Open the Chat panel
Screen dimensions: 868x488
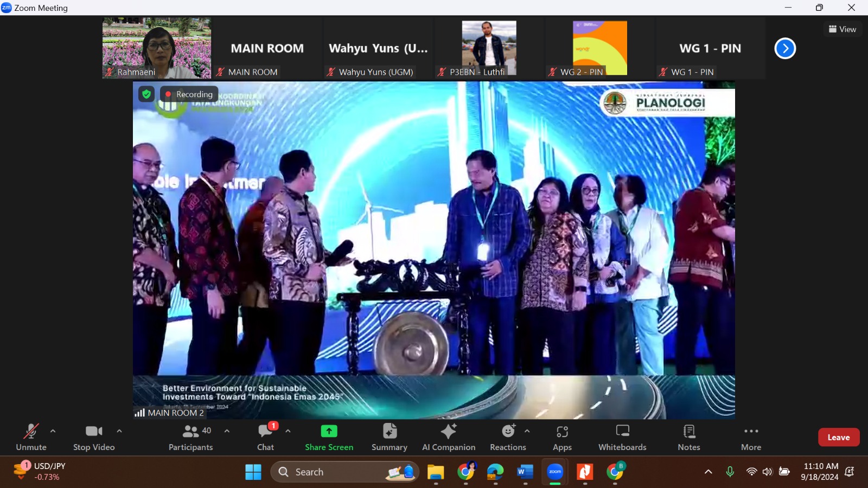(x=265, y=437)
